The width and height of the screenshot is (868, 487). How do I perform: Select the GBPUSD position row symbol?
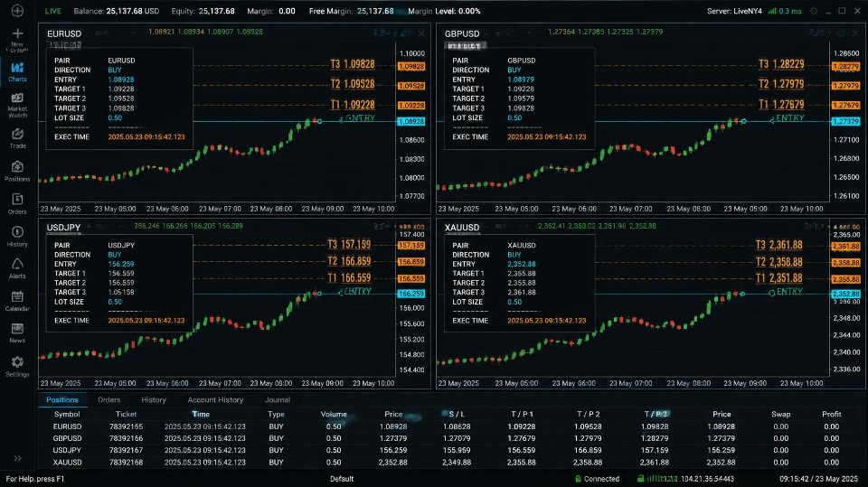[x=67, y=438]
